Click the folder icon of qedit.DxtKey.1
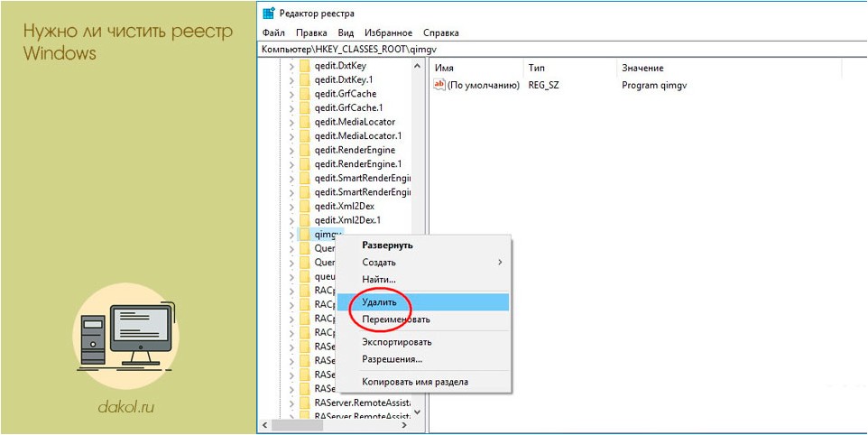868x435 pixels. [x=304, y=79]
